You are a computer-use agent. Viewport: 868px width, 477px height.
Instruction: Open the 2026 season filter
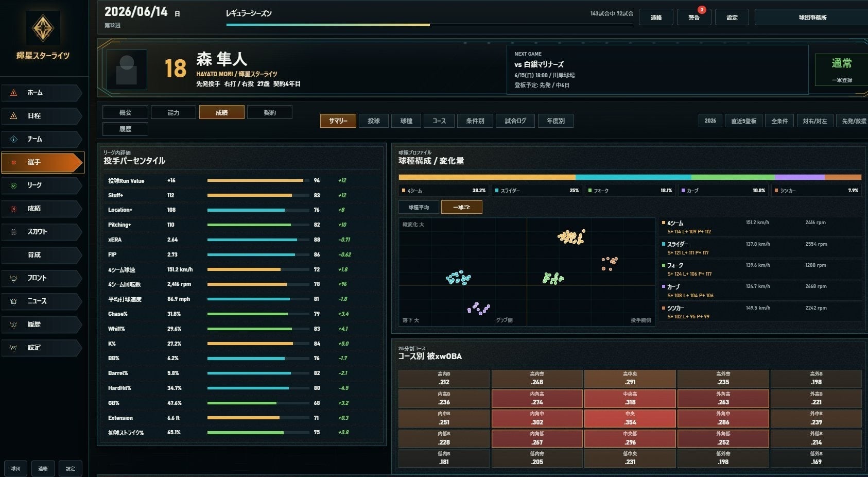(710, 121)
